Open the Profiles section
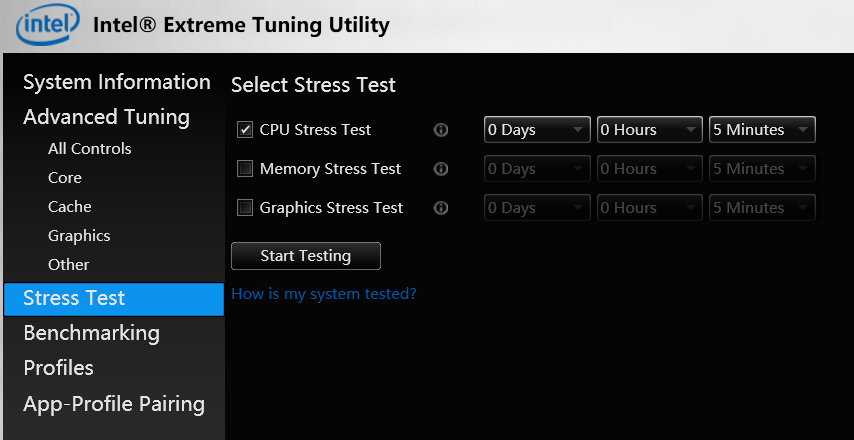Screen dimensions: 854x440 point(58,368)
